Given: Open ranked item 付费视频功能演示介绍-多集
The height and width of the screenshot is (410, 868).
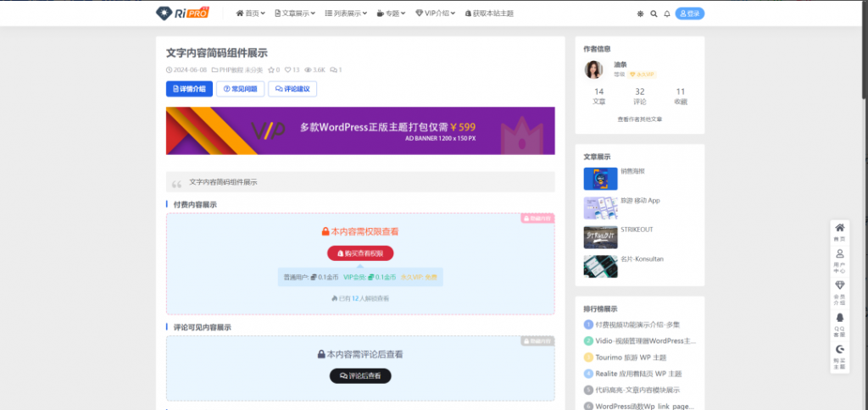Looking at the screenshot, I should pyautogui.click(x=637, y=324).
